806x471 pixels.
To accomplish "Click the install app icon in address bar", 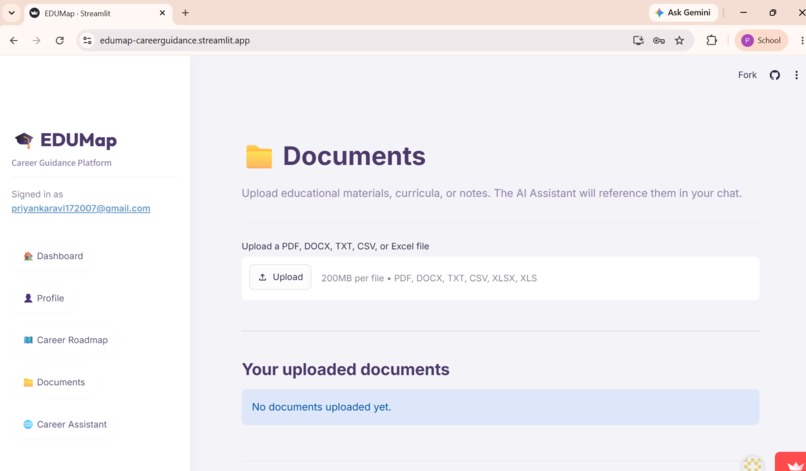I will [638, 40].
